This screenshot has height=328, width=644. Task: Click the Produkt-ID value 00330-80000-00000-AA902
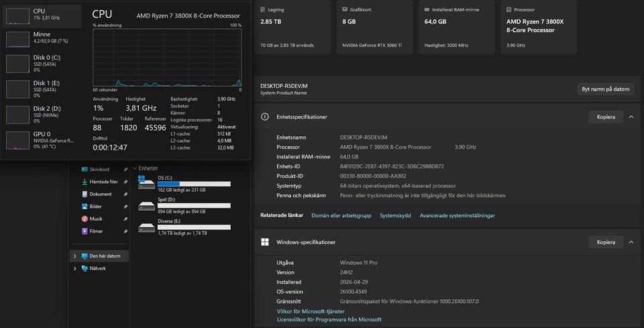[373, 176]
